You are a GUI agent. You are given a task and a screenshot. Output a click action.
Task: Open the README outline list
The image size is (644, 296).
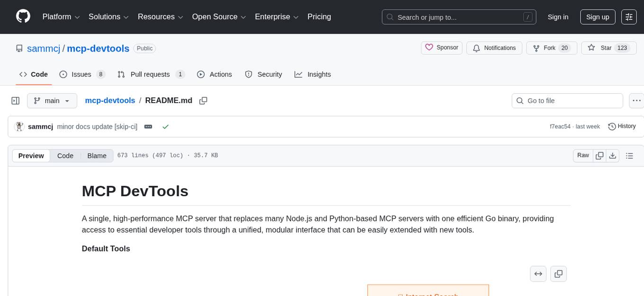pyautogui.click(x=630, y=155)
